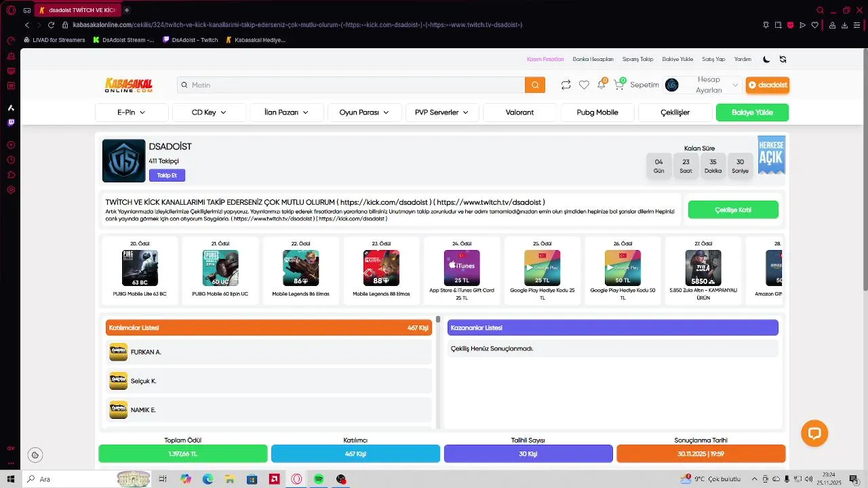Open Kasım Fırsatları top link

(x=545, y=59)
